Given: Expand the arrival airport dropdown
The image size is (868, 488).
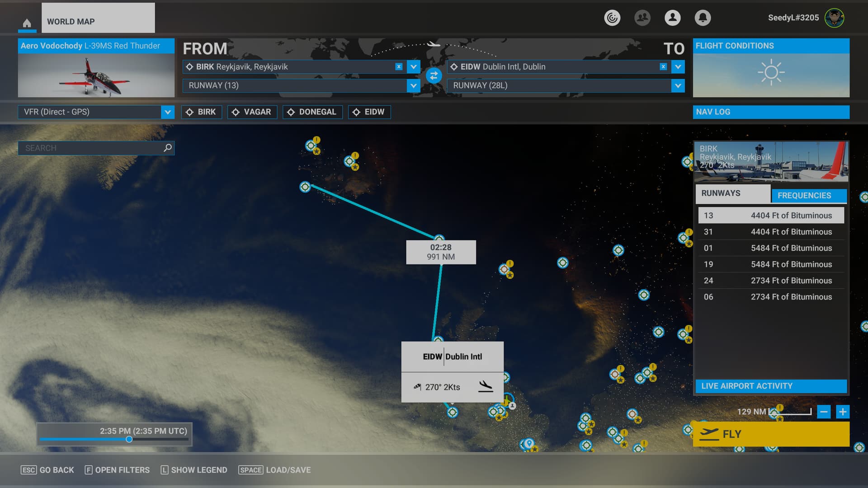Looking at the screenshot, I should (x=678, y=67).
